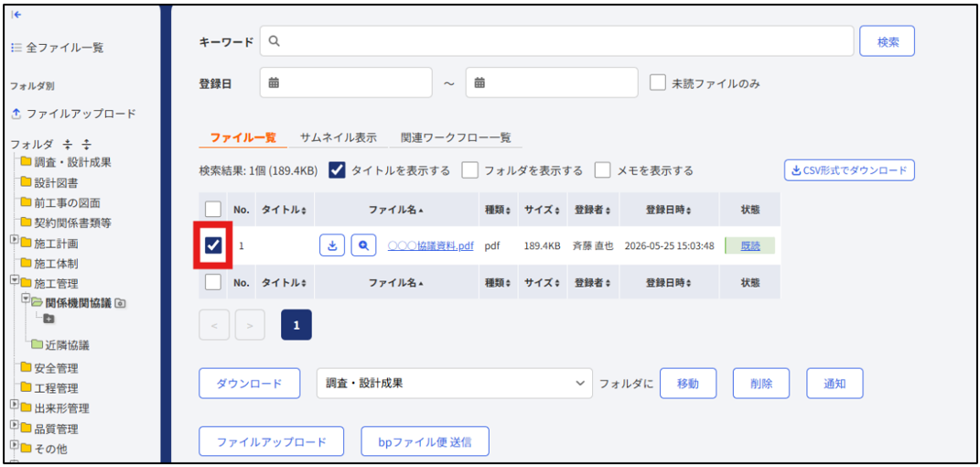This screenshot has height=467, width=980.
Task: Sort by 登録日時 in bottom header row
Action: coord(669,283)
